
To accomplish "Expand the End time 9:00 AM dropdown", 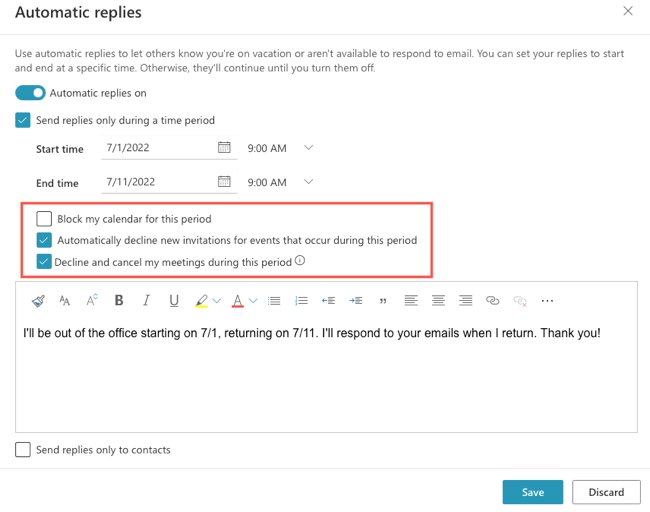I will pos(308,182).
